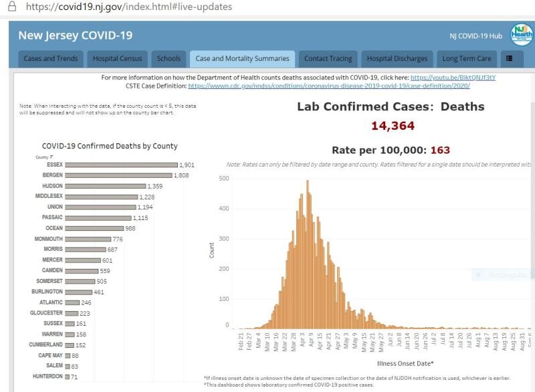Image resolution: width=535 pixels, height=392 pixels.
Task: Click the COVID-19 Confirmed Deaths by County title
Action: point(110,146)
